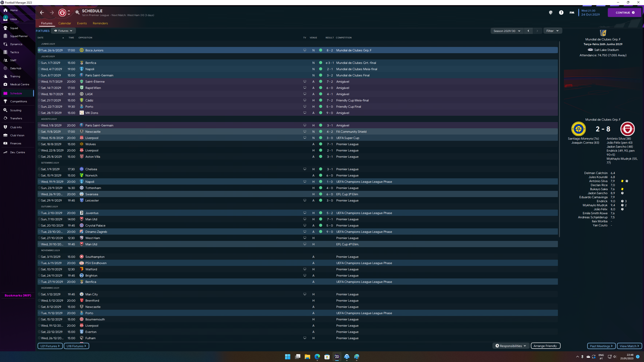This screenshot has width=644, height=362.
Task: Open Microsoft Edge on taskbar
Action: (x=317, y=356)
